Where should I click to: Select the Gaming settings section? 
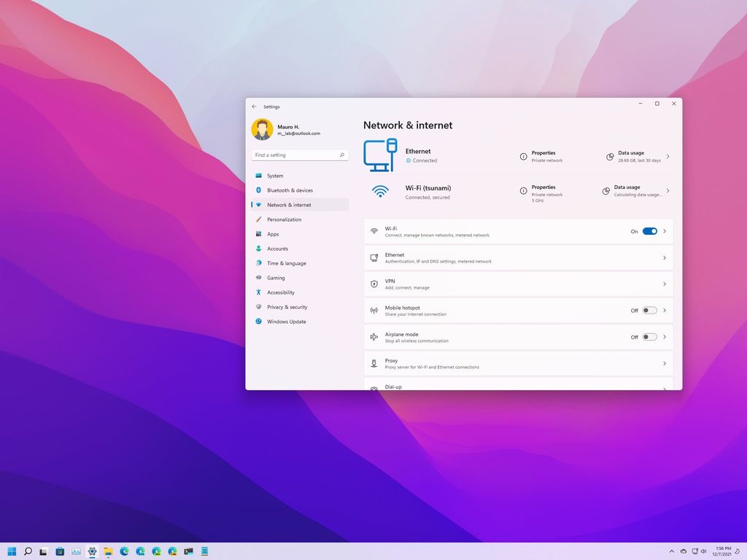276,278
